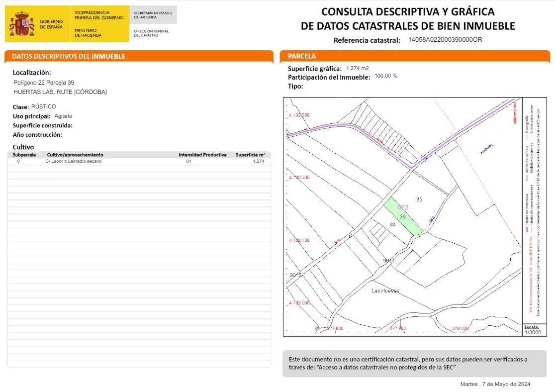Click the Spanish coat of arms emblem
This screenshot has width=555, height=392.
[x=21, y=23]
